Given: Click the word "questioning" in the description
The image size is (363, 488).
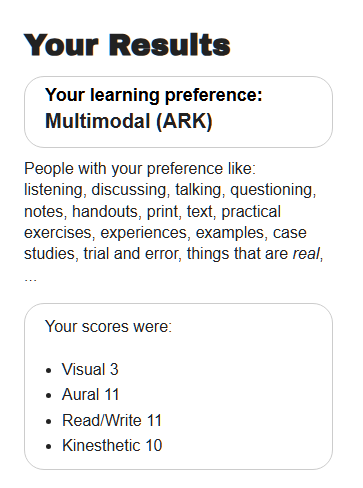Looking at the screenshot, I should 271,190.
